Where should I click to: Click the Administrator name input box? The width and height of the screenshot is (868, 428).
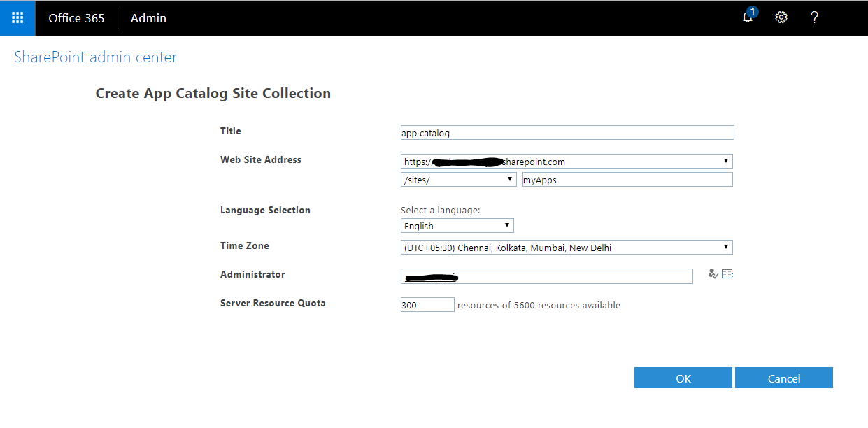[x=546, y=276]
